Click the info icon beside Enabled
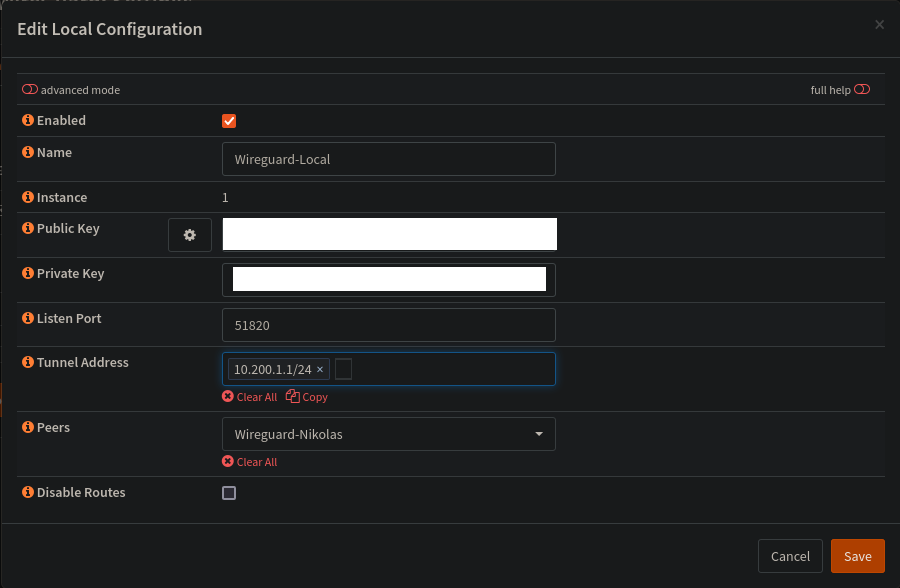900x588 pixels. tap(28, 120)
